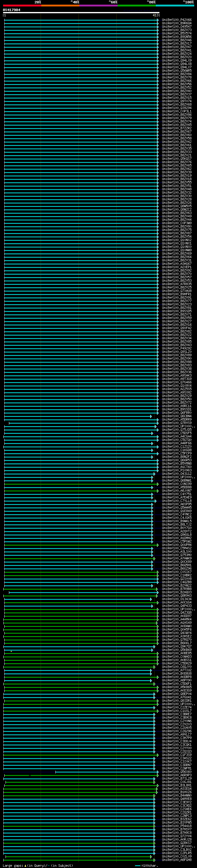197x868 pixels.
Task: Open hit UniRef100_O49547
Action: click(x=176, y=26)
